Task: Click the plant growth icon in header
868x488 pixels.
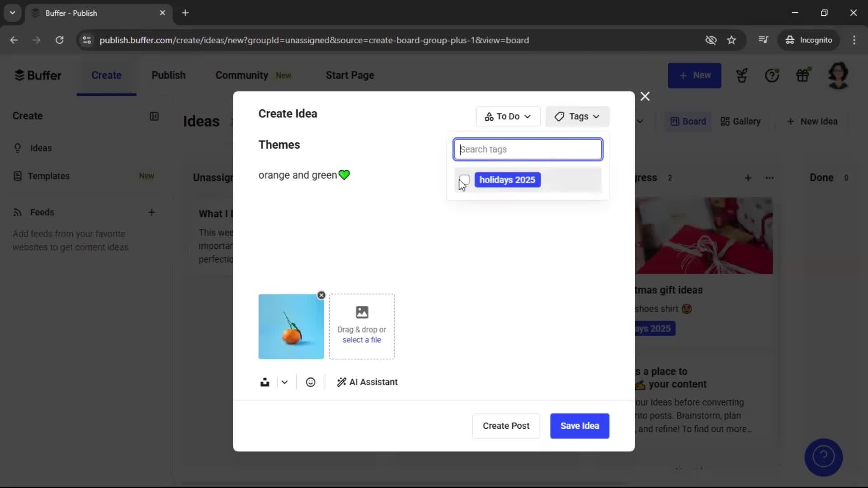Action: (x=742, y=75)
